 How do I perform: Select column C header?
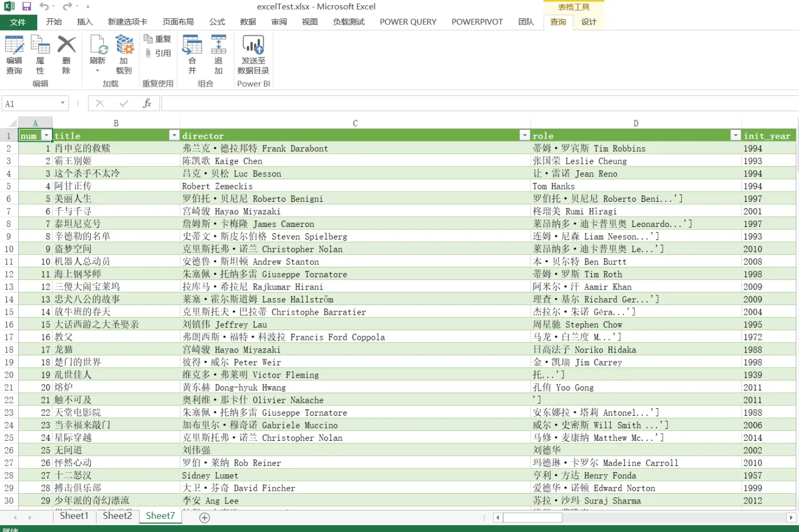pyautogui.click(x=355, y=123)
